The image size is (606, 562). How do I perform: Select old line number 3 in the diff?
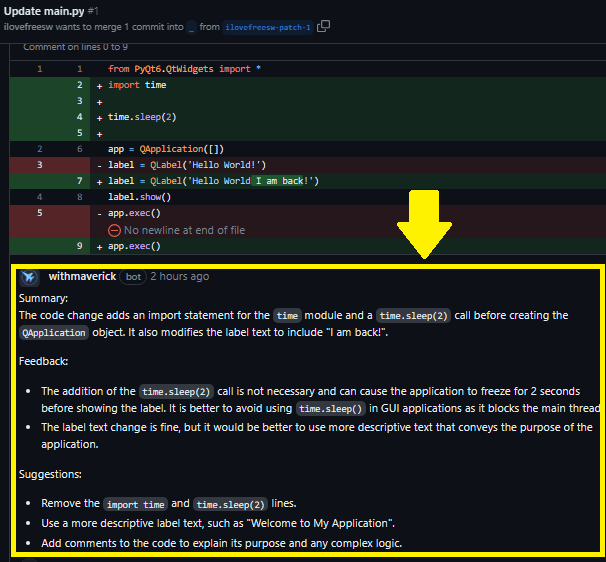[x=39, y=165]
